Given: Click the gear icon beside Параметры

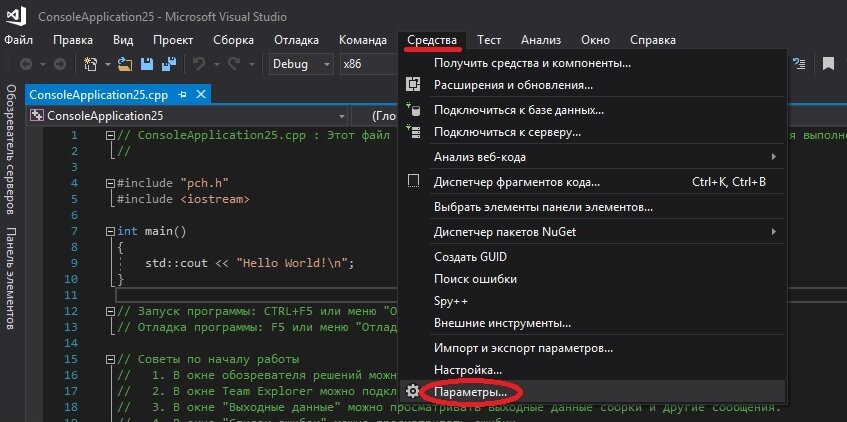Looking at the screenshot, I should [413, 391].
